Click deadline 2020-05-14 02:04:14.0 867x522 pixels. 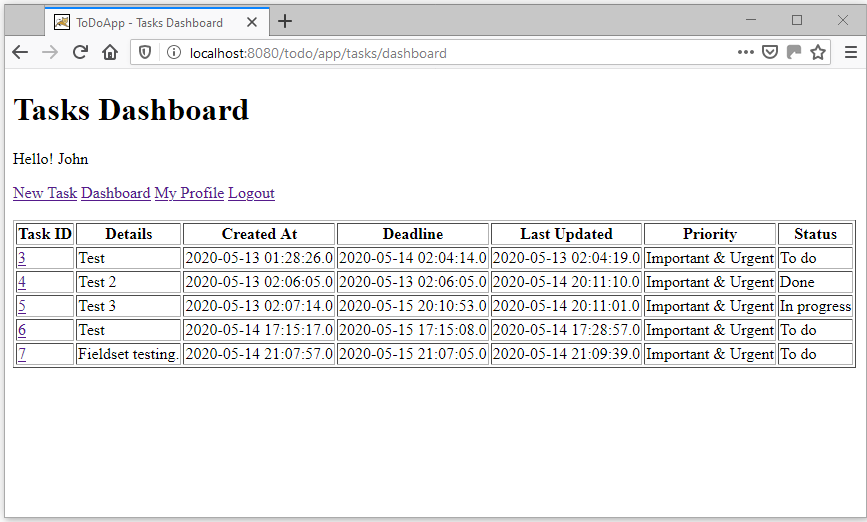[x=412, y=258]
